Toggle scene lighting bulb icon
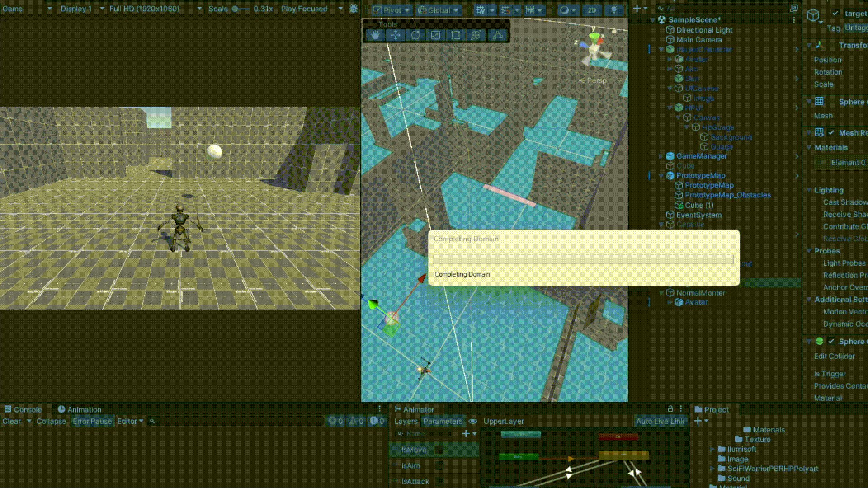 [614, 10]
